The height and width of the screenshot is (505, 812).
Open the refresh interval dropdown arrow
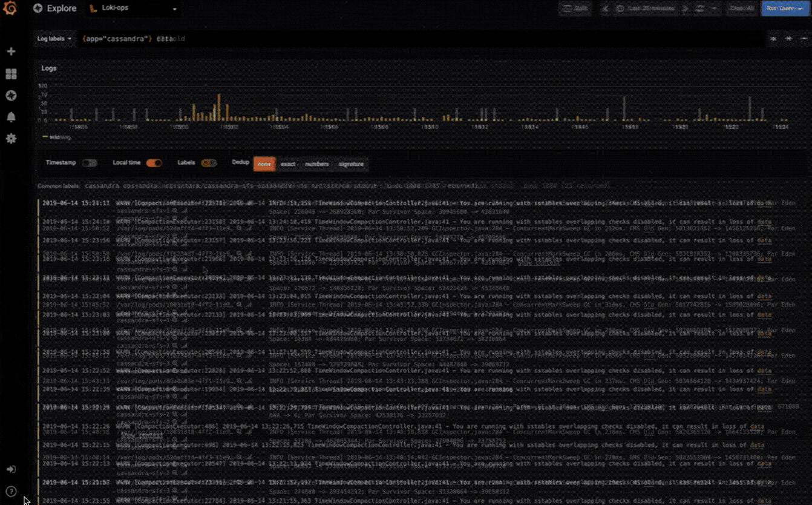(715, 8)
